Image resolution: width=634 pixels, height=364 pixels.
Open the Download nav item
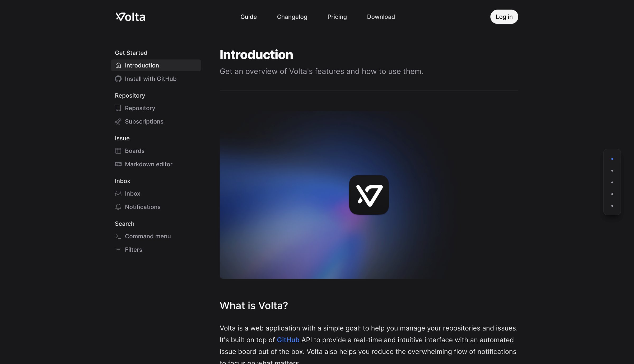click(381, 17)
